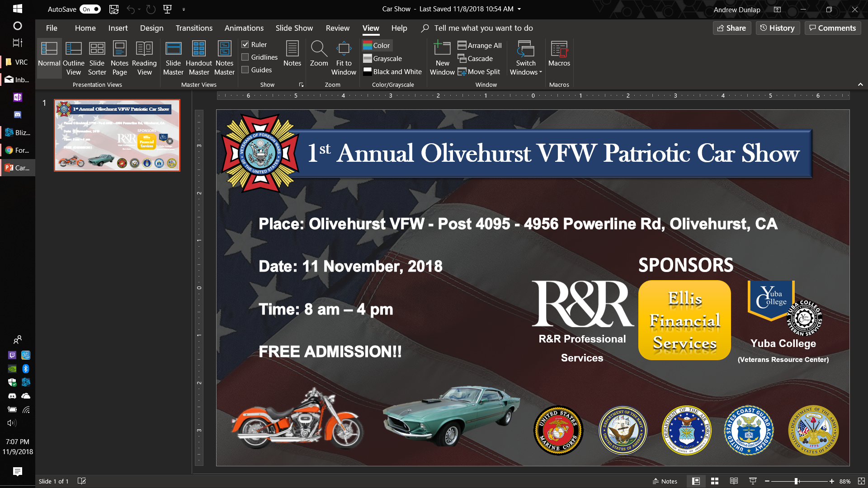Open the Slide Show tab
Screen dimensions: 868x488
tap(294, 28)
